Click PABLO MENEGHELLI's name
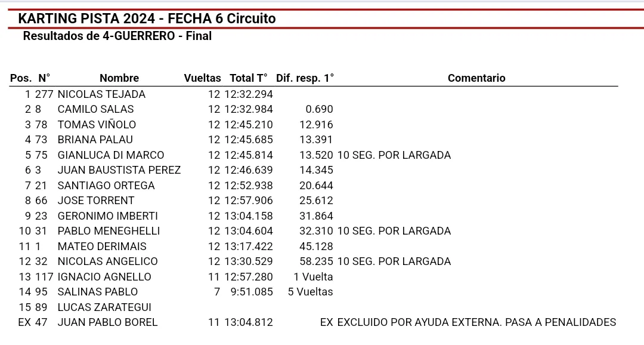The width and height of the screenshot is (644, 345). 109,231
